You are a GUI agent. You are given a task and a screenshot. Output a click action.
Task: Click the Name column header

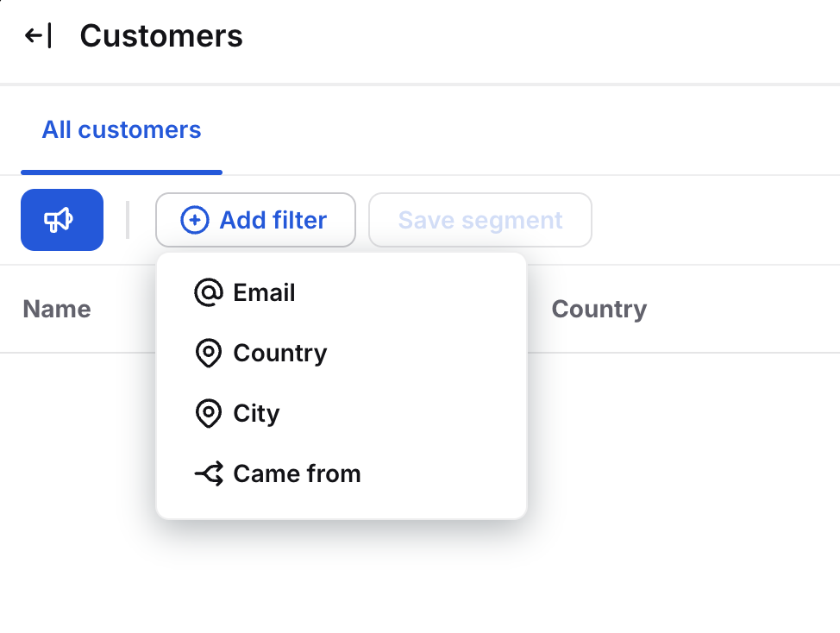(x=57, y=309)
